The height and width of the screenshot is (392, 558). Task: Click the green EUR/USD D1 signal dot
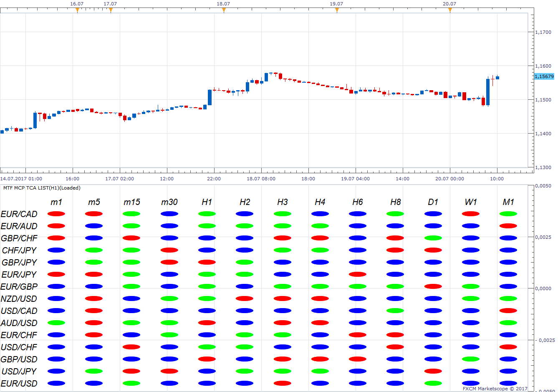coord(433,383)
